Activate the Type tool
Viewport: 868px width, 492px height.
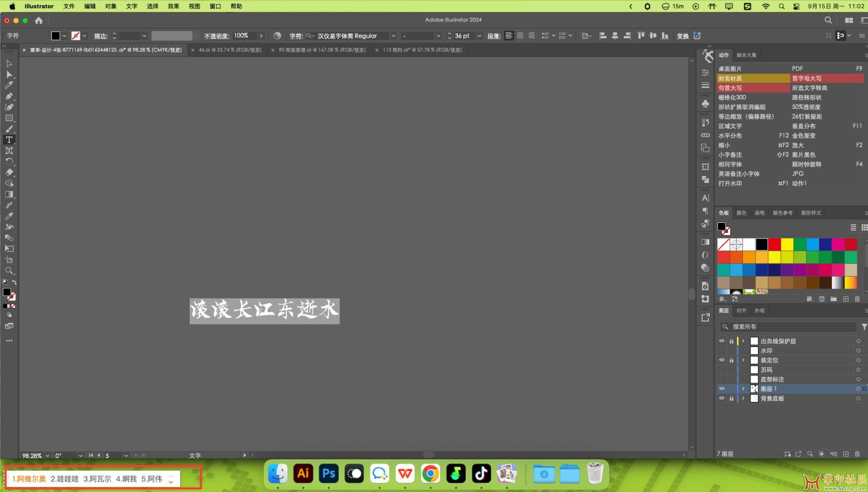click(x=9, y=140)
